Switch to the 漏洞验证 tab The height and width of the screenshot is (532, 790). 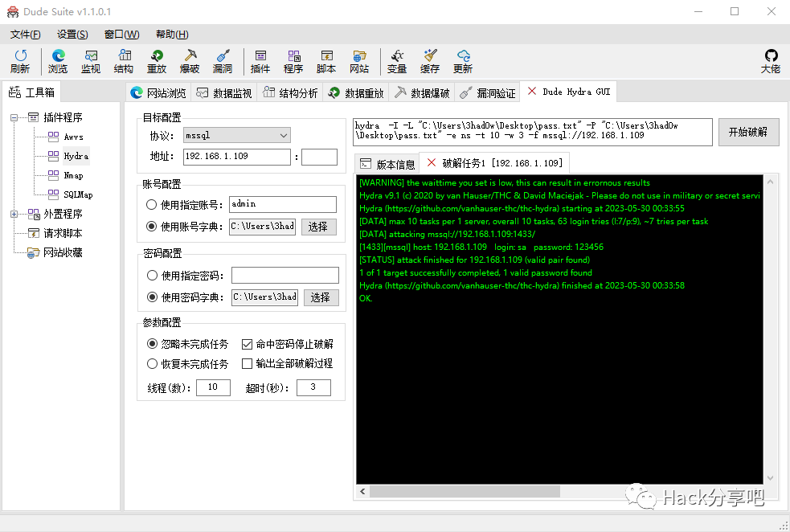pos(488,92)
